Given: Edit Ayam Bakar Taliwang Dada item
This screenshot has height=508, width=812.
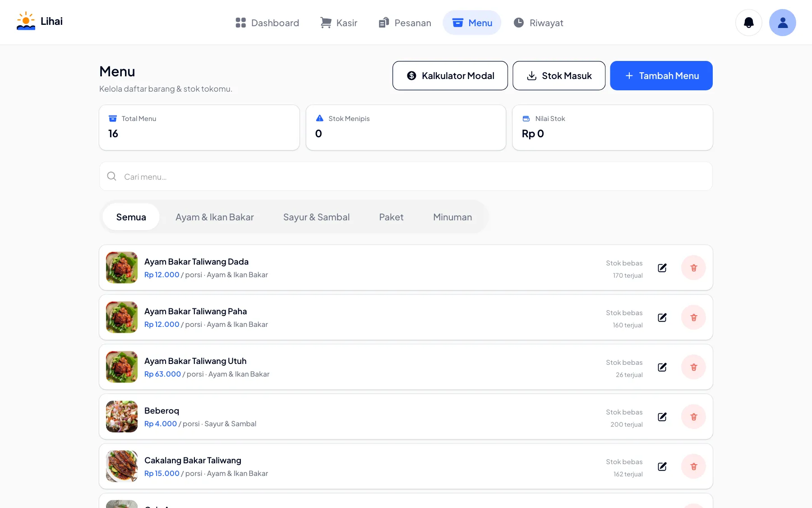Looking at the screenshot, I should 662,268.
